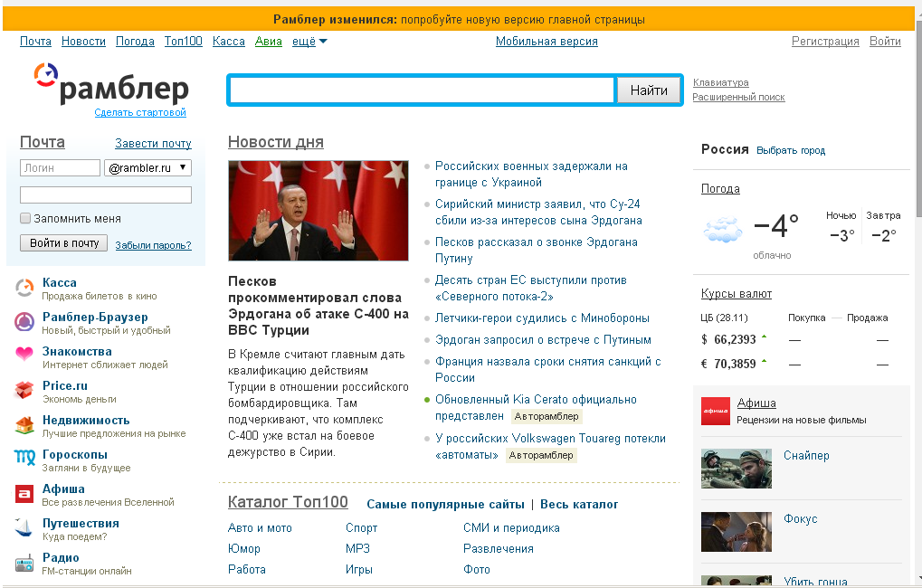922x588 pixels.
Task: Toggle the Запомнить меня checkbox
Action: pyautogui.click(x=25, y=218)
